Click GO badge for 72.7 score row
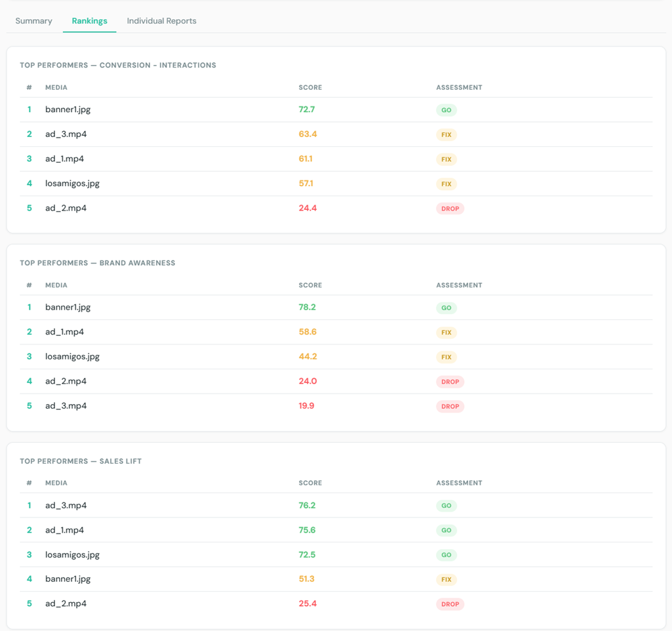Viewport: 672px width, 631px height. pos(446,110)
